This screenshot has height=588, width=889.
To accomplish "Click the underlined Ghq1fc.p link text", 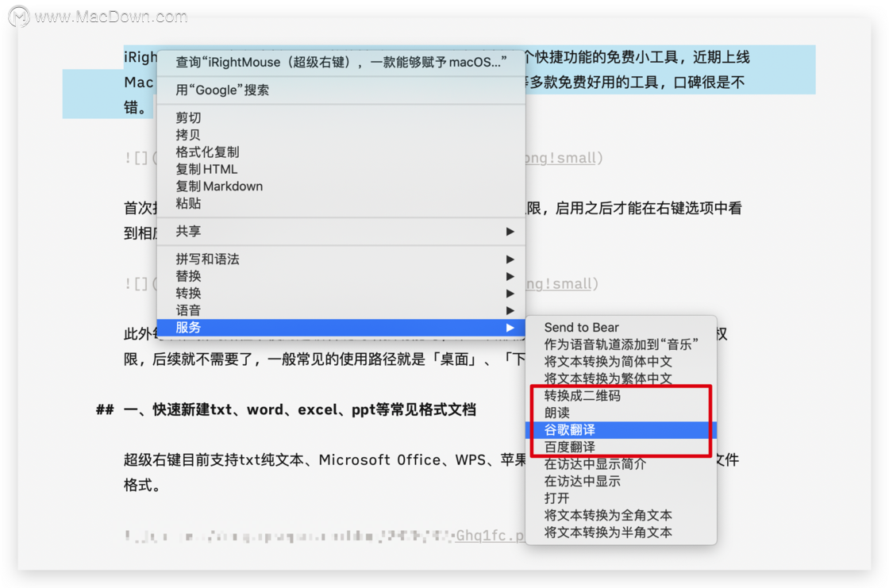I will pyautogui.click(x=490, y=536).
